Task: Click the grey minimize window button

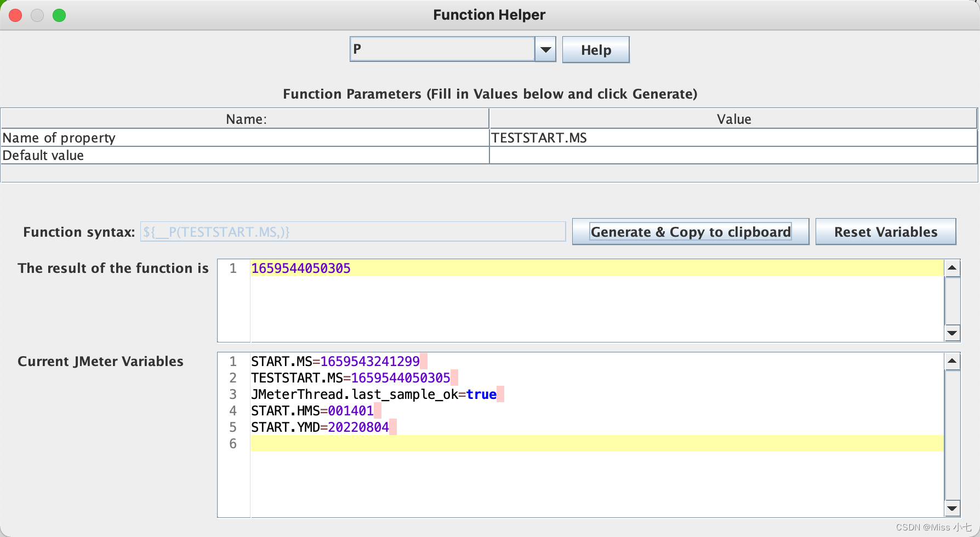Action: [x=37, y=15]
